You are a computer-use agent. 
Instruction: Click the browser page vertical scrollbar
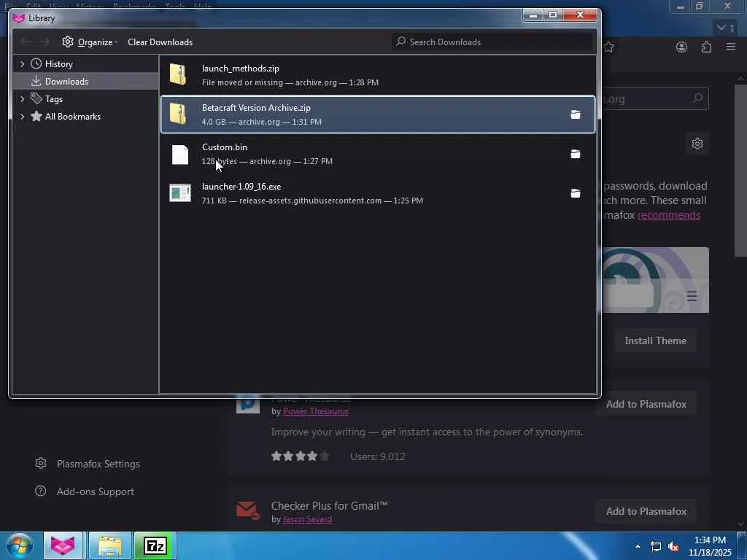tap(740, 171)
